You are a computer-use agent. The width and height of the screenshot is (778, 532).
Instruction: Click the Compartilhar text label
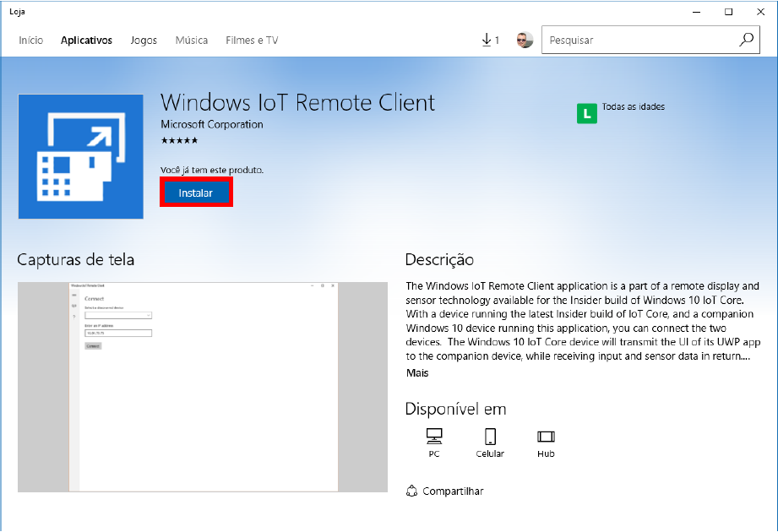[453, 491]
